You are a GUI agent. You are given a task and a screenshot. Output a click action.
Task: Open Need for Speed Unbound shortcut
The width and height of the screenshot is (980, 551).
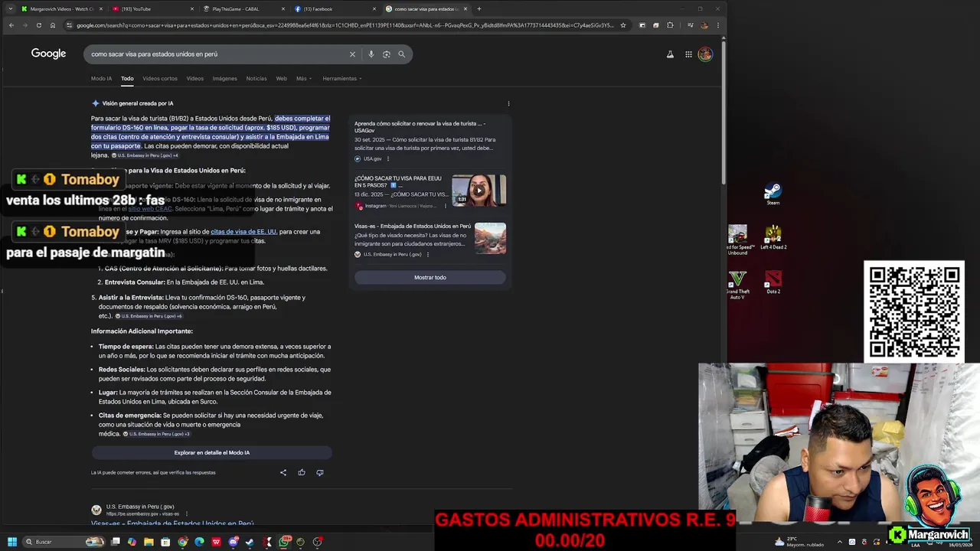point(737,240)
